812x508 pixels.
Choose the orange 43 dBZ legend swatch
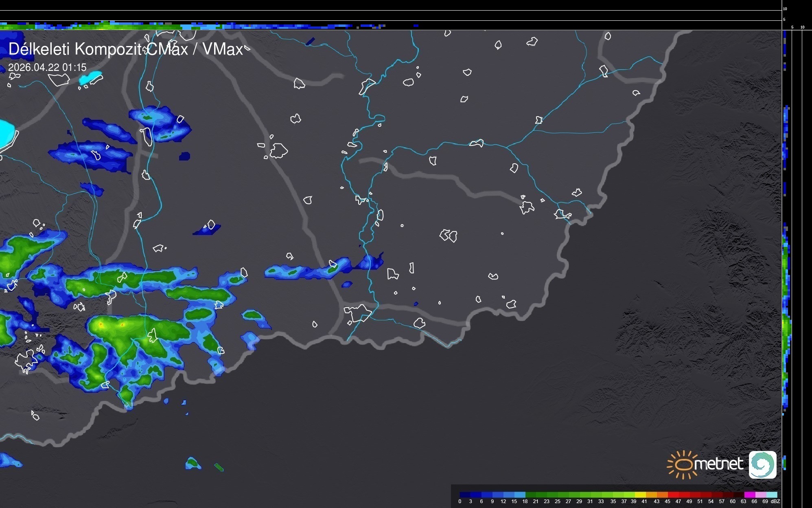point(661,495)
